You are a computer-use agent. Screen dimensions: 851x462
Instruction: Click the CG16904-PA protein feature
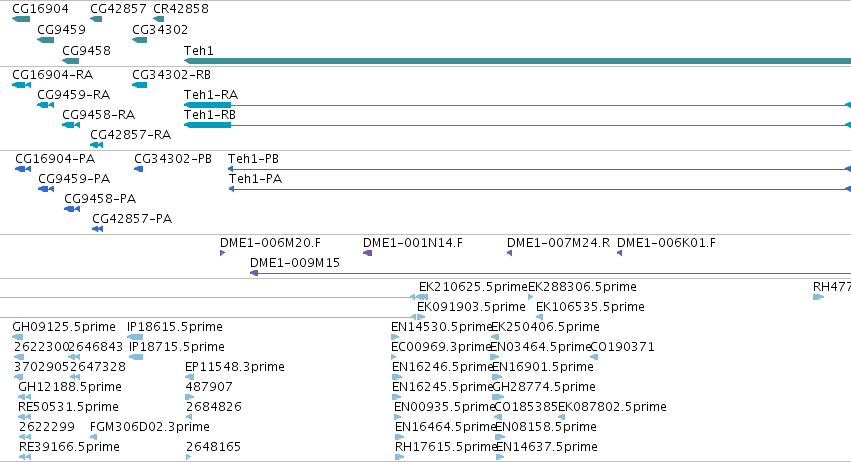coord(23,169)
